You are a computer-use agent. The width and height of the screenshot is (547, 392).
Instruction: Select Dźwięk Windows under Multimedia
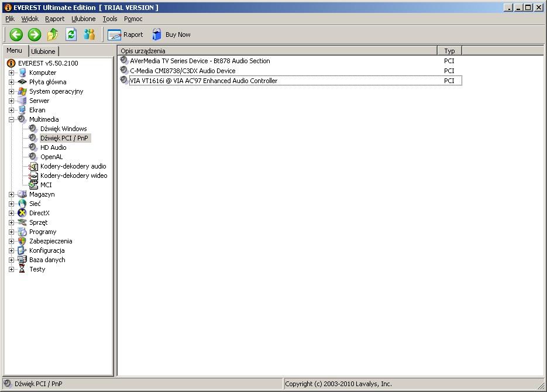click(64, 129)
